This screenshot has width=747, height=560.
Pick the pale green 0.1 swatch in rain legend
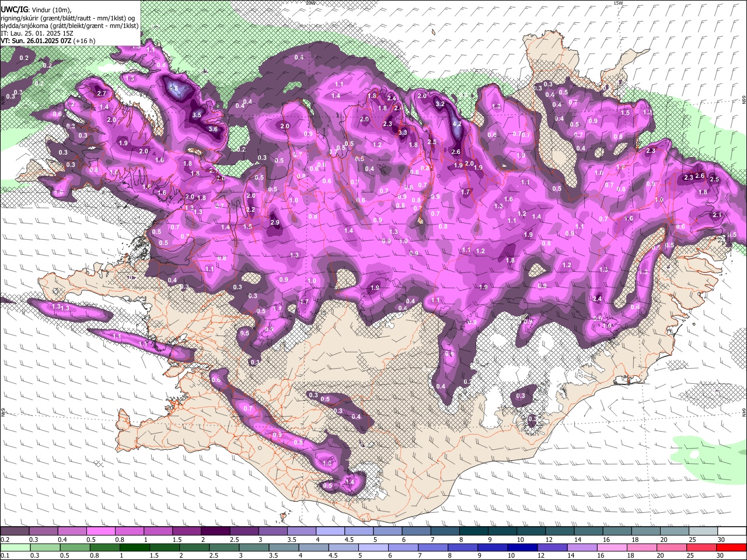coord(15,547)
